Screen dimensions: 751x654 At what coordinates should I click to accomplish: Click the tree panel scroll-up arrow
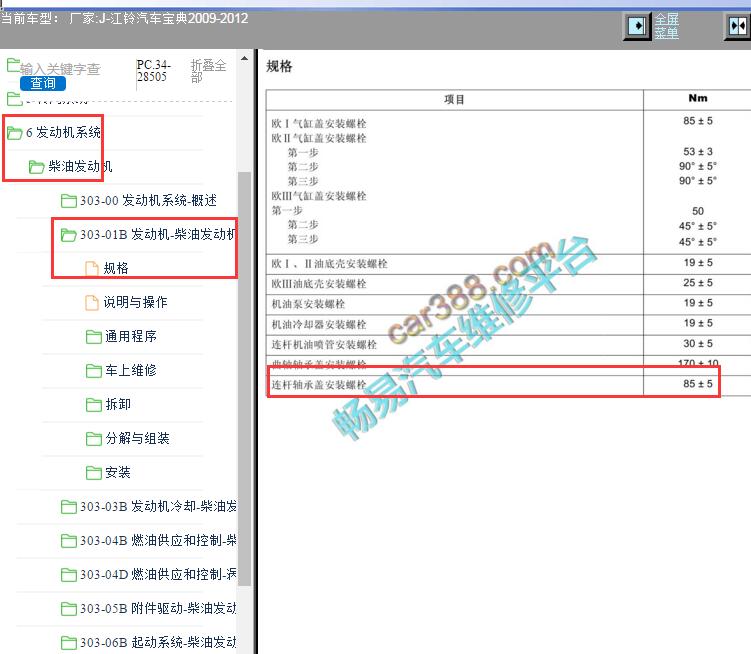[x=244, y=58]
